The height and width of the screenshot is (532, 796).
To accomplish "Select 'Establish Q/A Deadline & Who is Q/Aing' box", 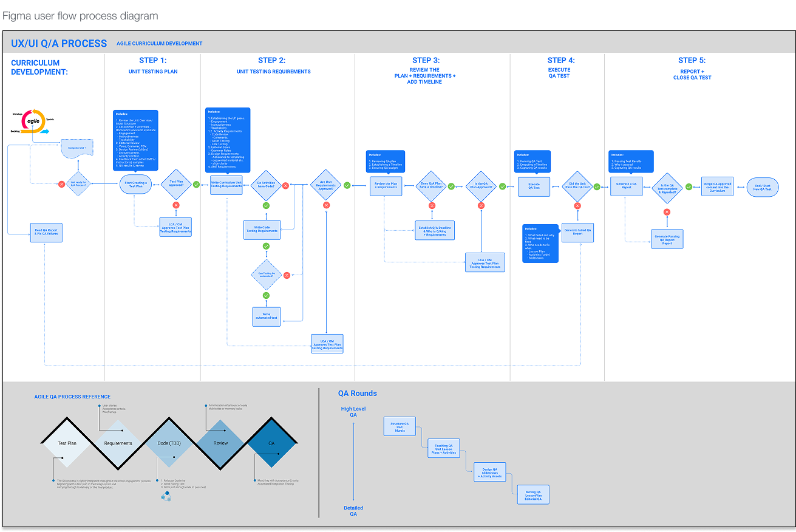I will tap(435, 230).
